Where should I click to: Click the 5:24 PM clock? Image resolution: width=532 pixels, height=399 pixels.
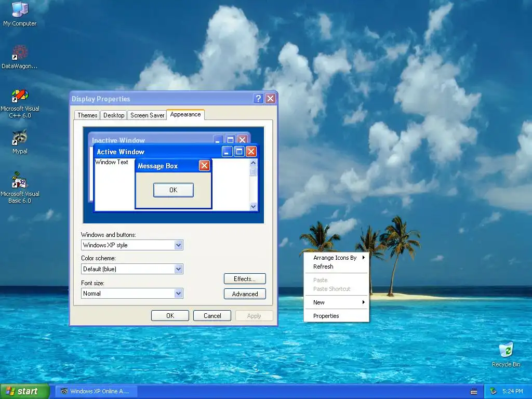513,391
